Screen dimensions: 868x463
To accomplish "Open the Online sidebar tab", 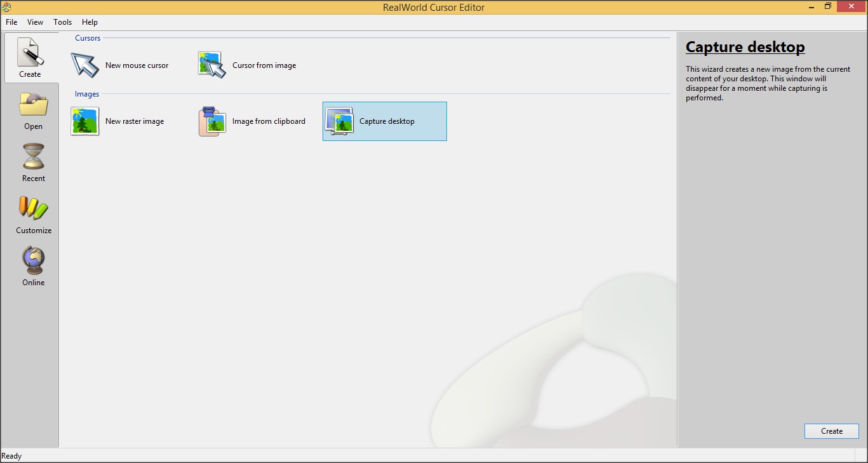I will point(34,267).
